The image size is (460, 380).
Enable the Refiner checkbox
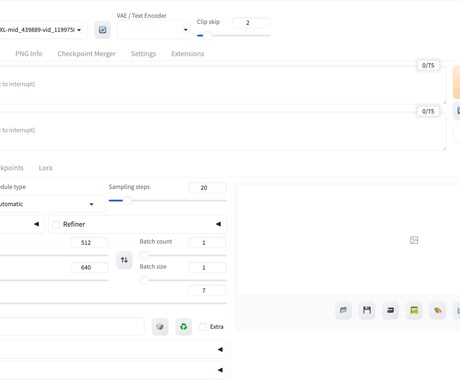pos(56,224)
